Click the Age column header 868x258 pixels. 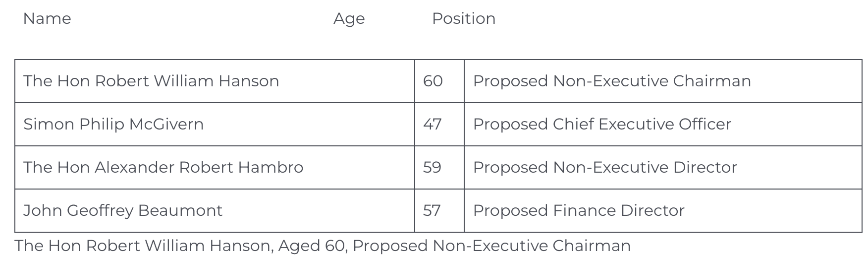click(x=349, y=19)
